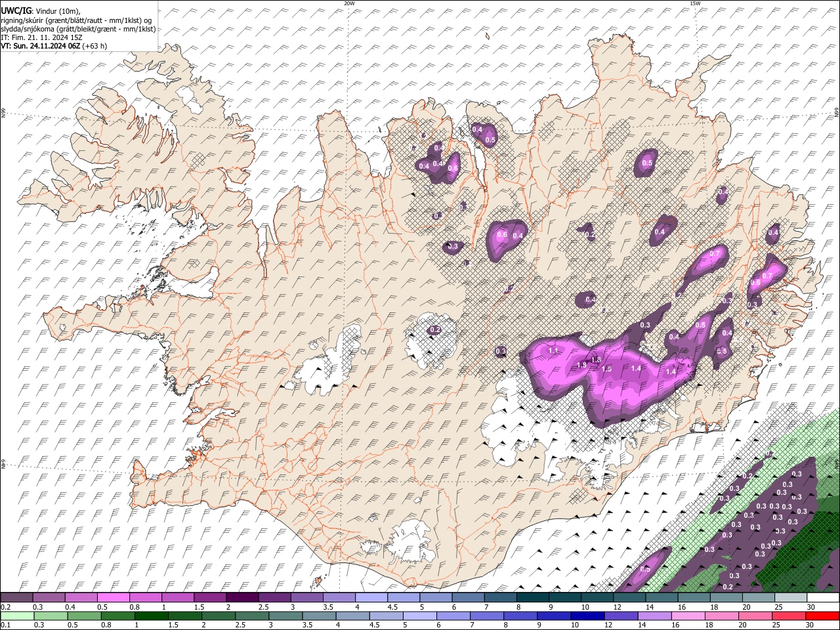Click the dark teal 8 swatch on snow scale
840x630 pixels.
point(532,597)
